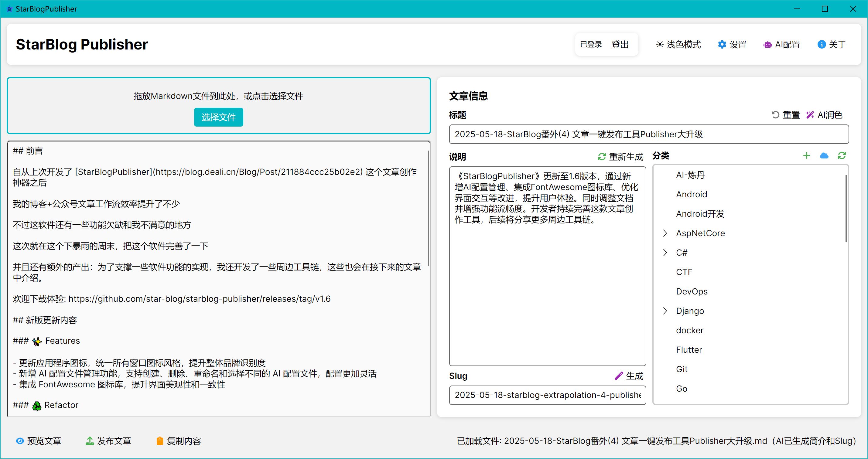Image resolution: width=868 pixels, height=459 pixels.
Task: Open AI配置 robot icon settings
Action: (x=781, y=44)
